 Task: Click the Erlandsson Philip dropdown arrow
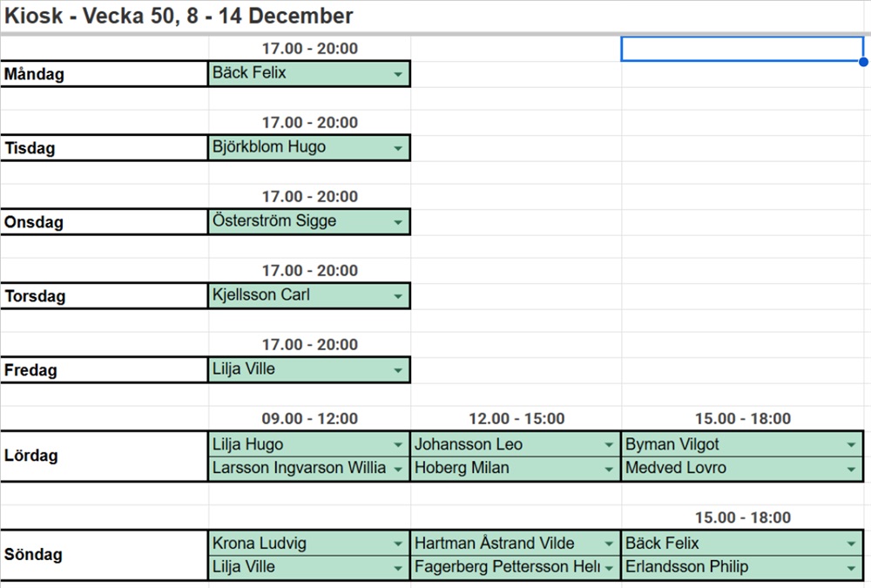[x=852, y=568]
